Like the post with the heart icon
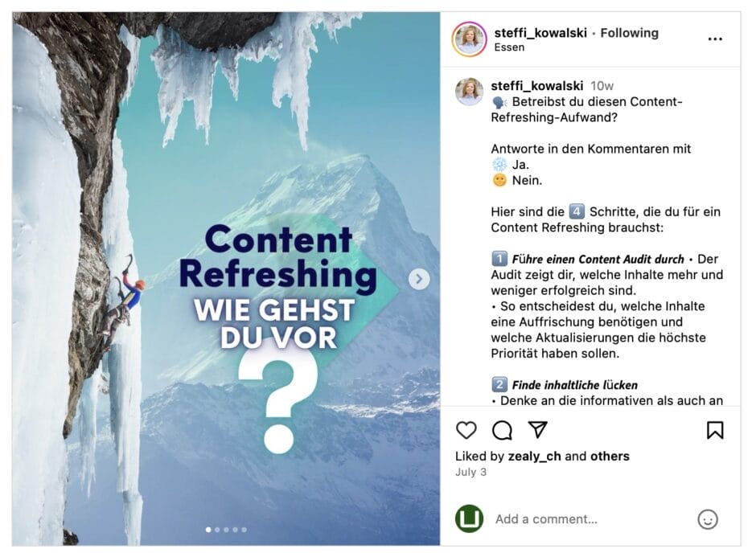The width and height of the screenshot is (756, 557). [466, 430]
